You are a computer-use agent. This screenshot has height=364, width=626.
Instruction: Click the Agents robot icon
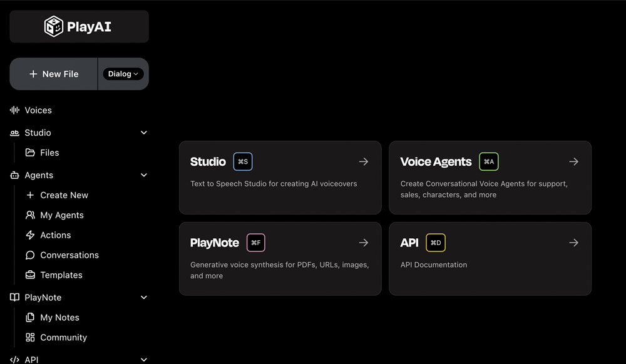coord(15,175)
